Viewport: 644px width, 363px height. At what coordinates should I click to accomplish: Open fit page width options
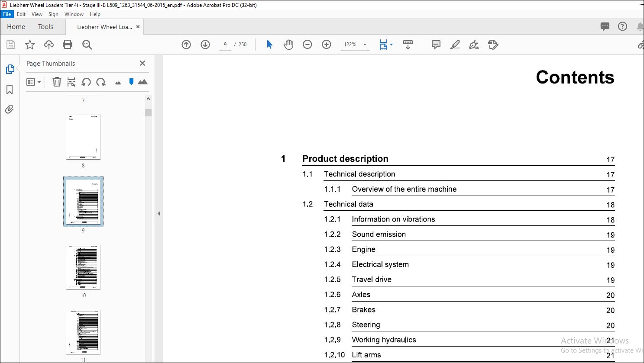point(386,45)
